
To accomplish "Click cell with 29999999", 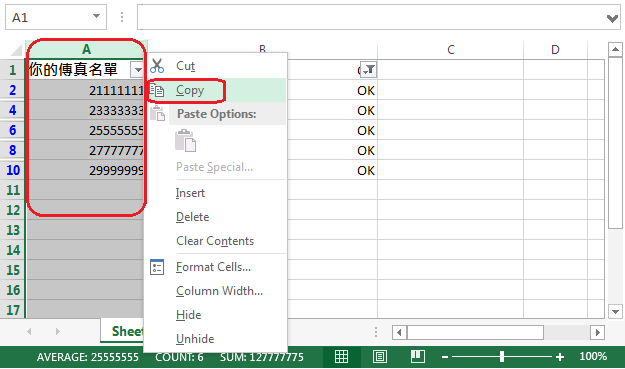I will click(x=86, y=170).
